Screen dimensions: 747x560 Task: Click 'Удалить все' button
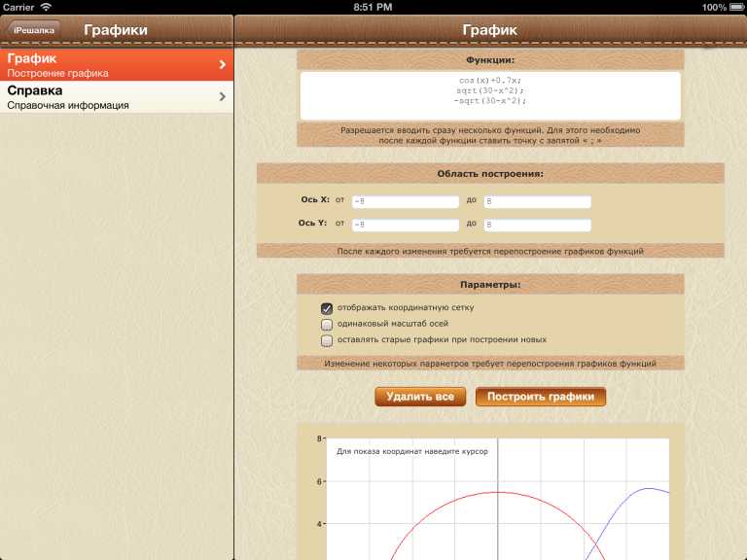coord(420,397)
